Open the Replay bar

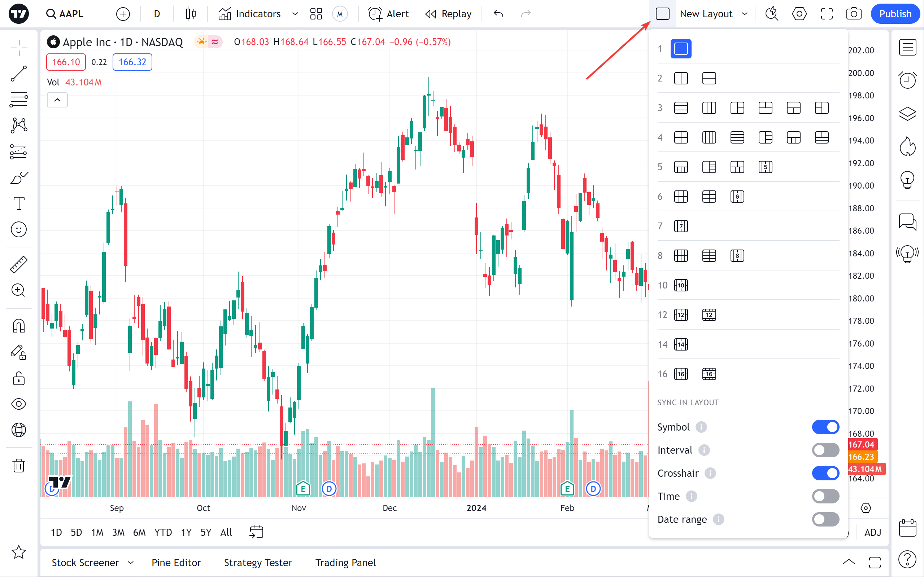click(x=448, y=14)
